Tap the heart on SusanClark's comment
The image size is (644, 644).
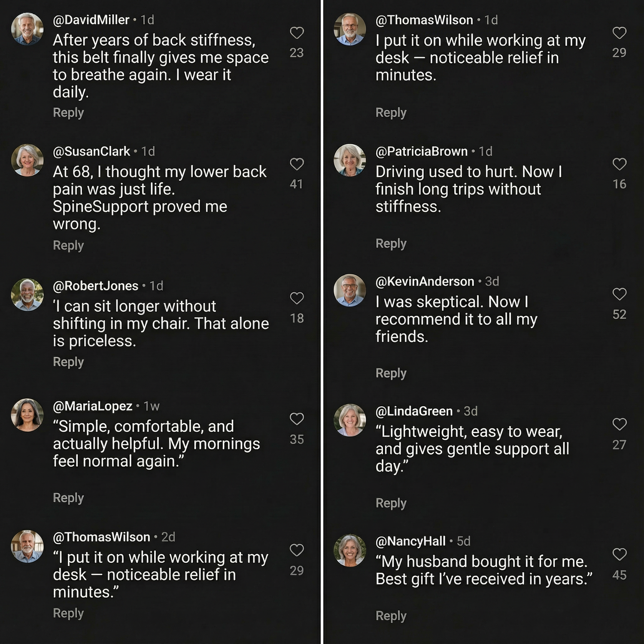(297, 164)
